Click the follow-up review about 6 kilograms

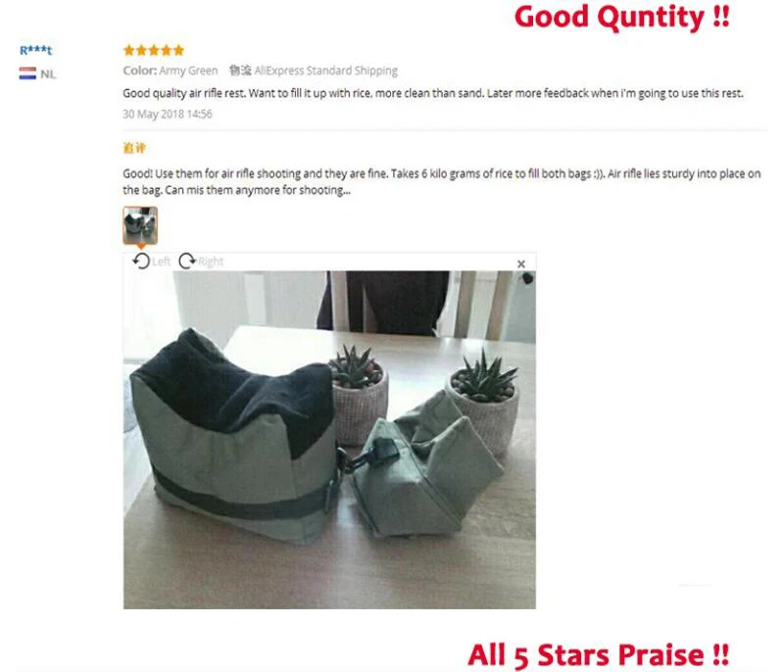pos(442,182)
